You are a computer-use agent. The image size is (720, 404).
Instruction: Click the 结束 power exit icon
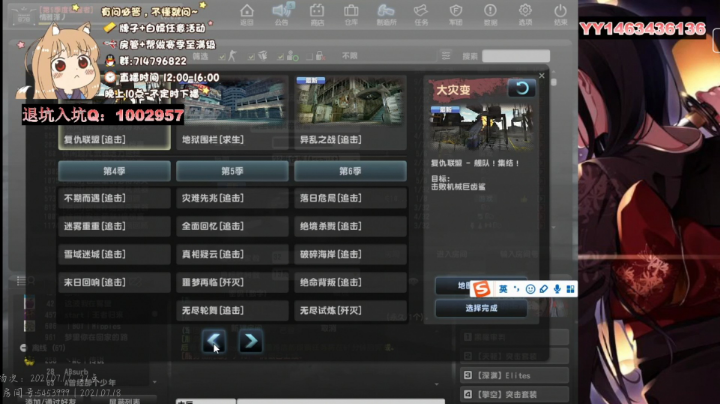(560, 14)
